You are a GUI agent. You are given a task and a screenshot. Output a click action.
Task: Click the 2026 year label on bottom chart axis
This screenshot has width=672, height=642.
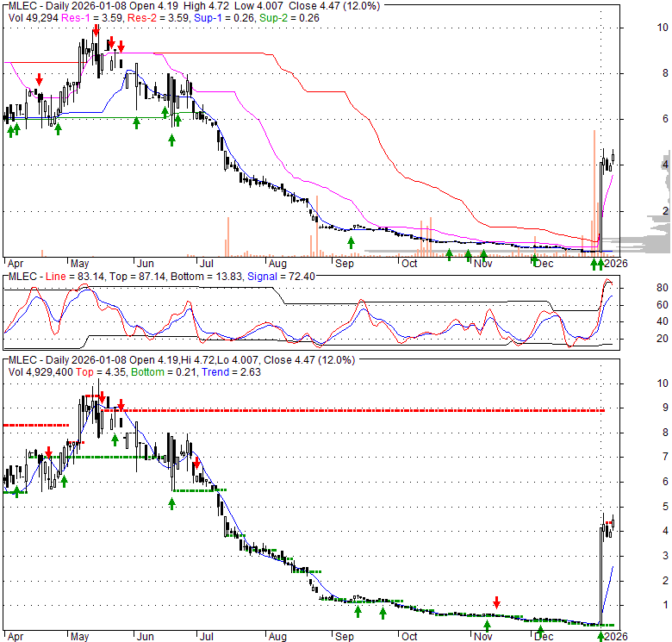click(x=614, y=637)
